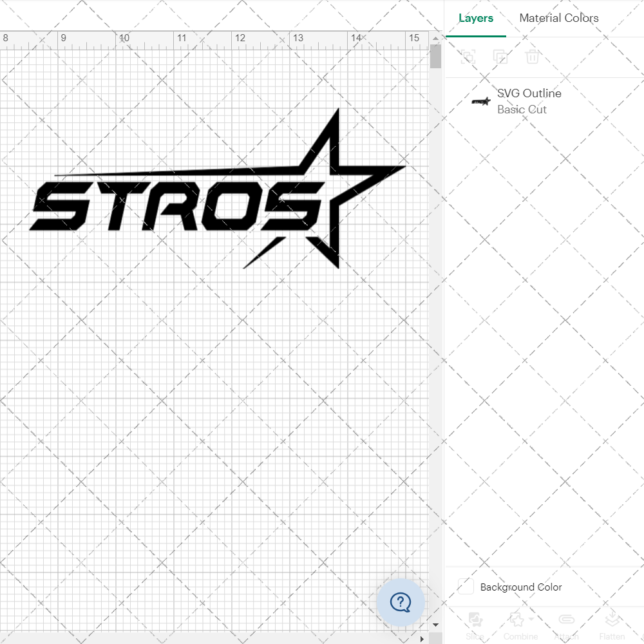Image resolution: width=644 pixels, height=644 pixels.
Task: Click the Flatten tool
Action: coord(612,625)
